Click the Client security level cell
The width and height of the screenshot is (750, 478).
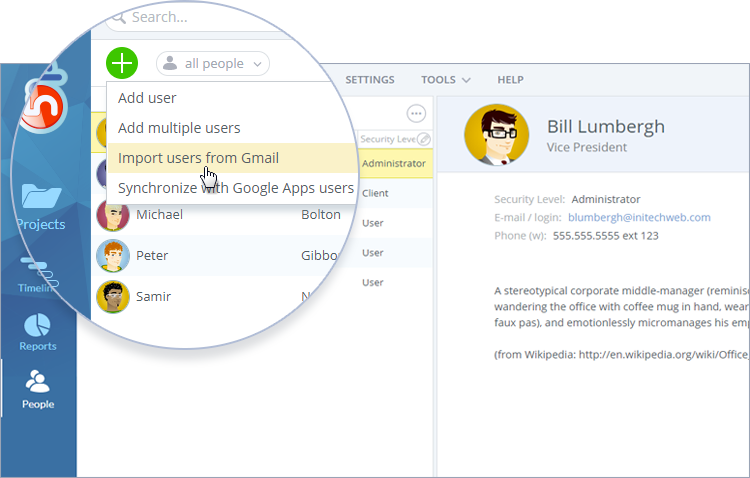(x=375, y=193)
